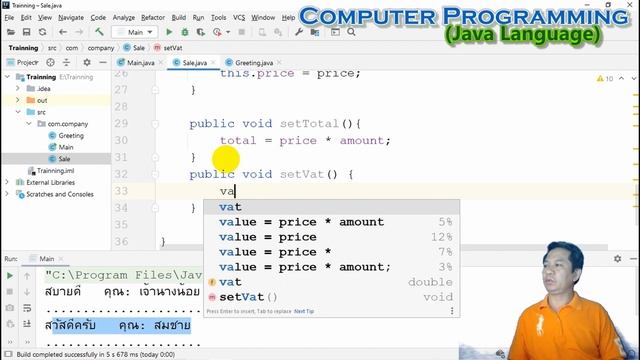This screenshot has width=640, height=360.
Task: Click the Run Anything terminal-window icon
Action: click(x=335, y=32)
